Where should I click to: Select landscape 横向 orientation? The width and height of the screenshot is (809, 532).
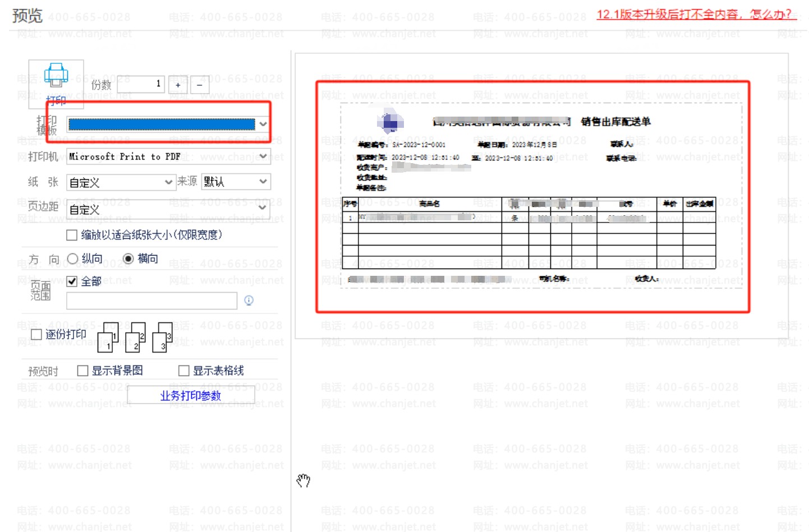(x=128, y=258)
